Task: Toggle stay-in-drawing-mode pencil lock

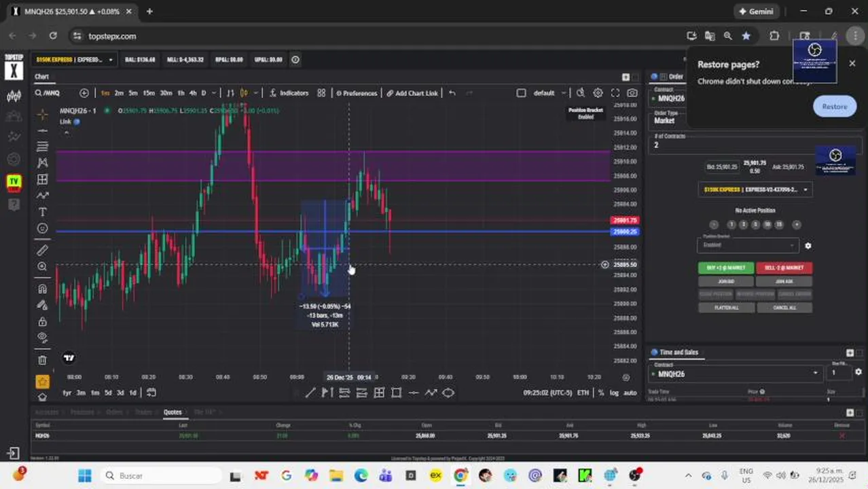Action: pos(42,306)
